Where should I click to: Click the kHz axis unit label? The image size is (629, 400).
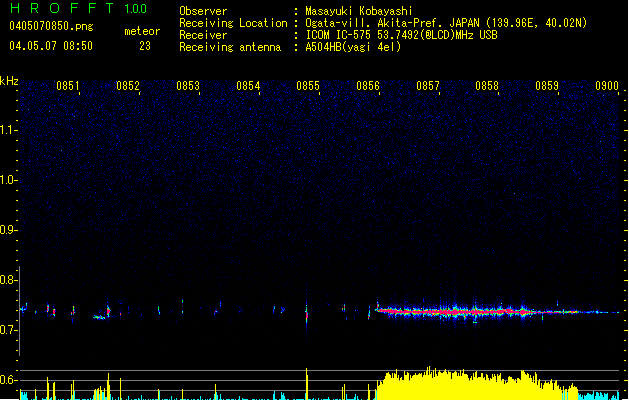9,80
